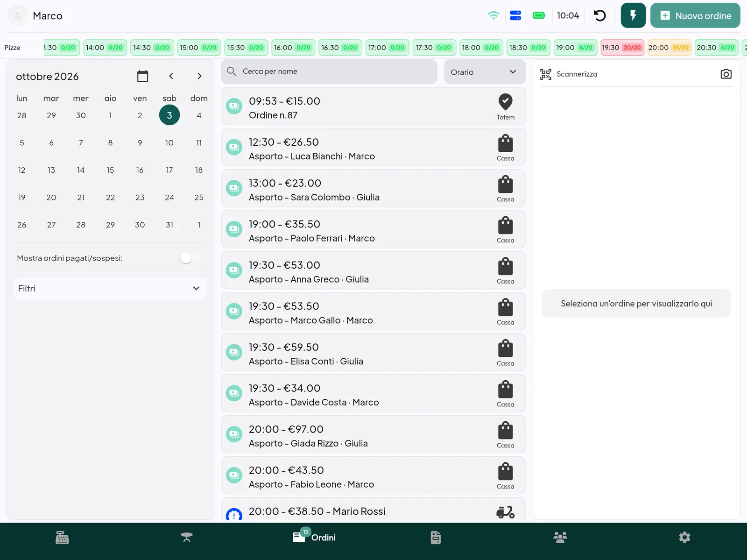Select the 19:30 20/20 time slot
Image resolution: width=747 pixels, height=560 pixels.
coord(622,48)
